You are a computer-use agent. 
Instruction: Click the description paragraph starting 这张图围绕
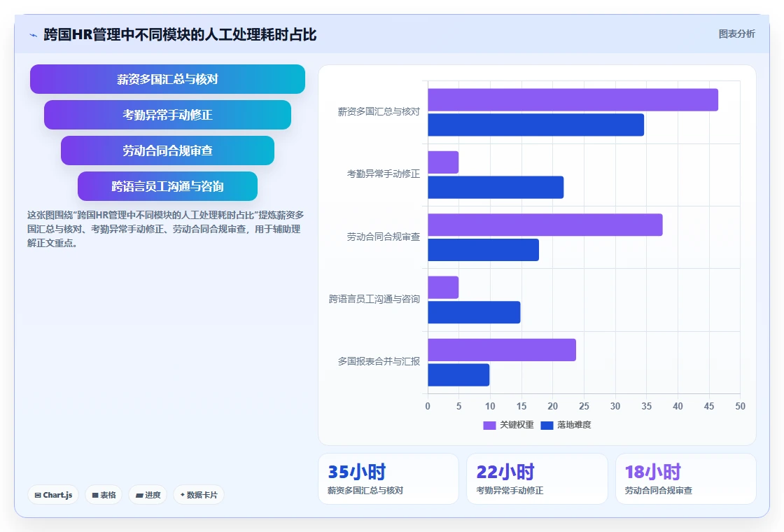pos(165,229)
